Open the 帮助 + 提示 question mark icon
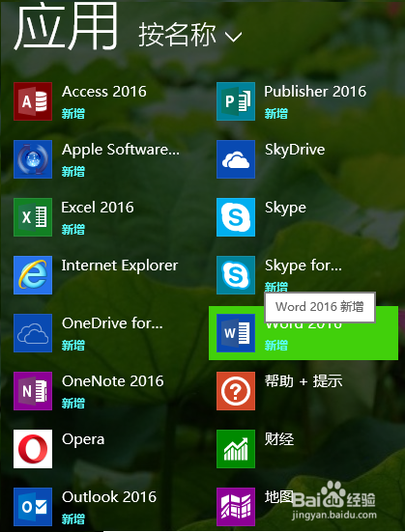 pyautogui.click(x=236, y=391)
